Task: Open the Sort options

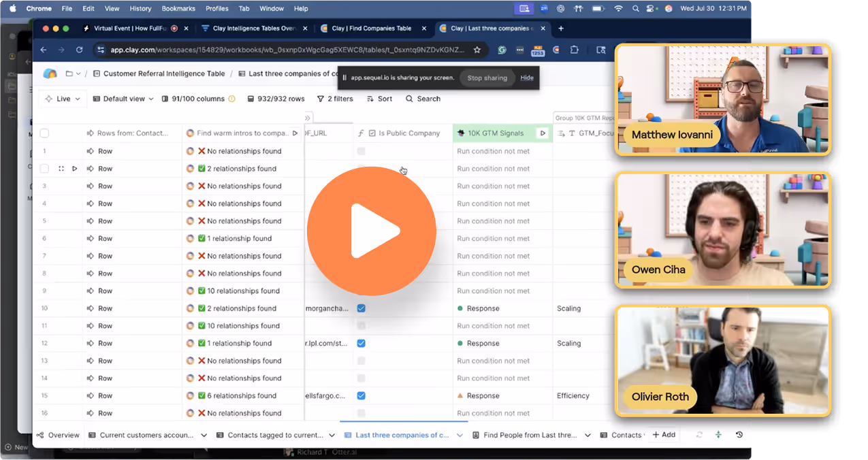Action: [x=379, y=99]
